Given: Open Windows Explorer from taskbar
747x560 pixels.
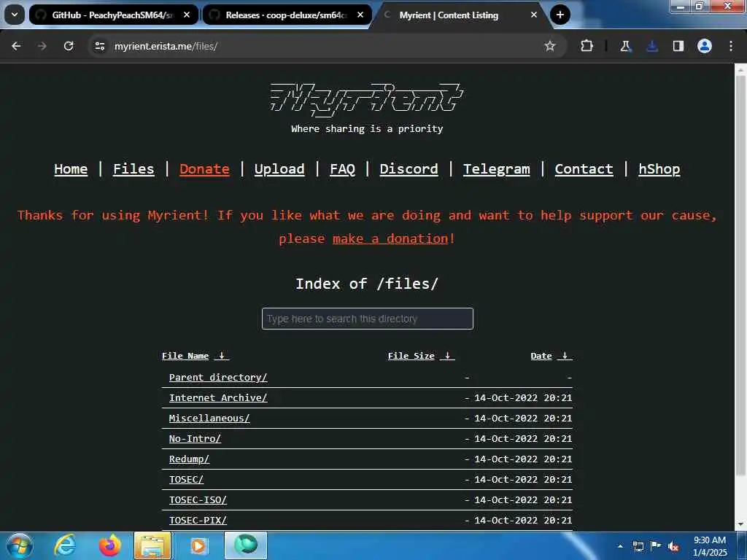Looking at the screenshot, I should [x=153, y=545].
